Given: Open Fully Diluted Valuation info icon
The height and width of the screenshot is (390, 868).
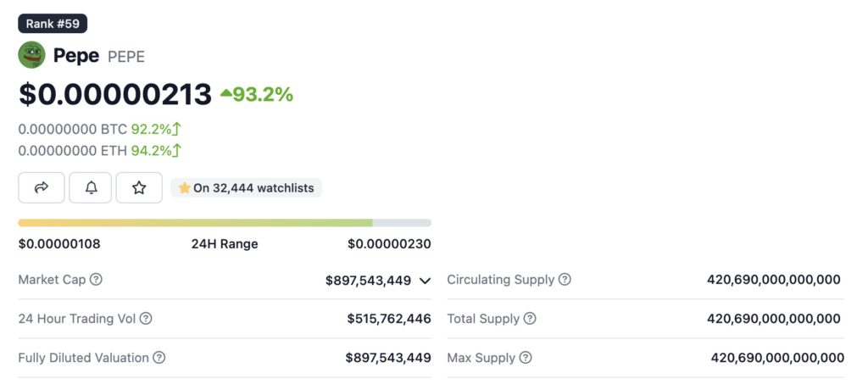Looking at the screenshot, I should pos(159,358).
